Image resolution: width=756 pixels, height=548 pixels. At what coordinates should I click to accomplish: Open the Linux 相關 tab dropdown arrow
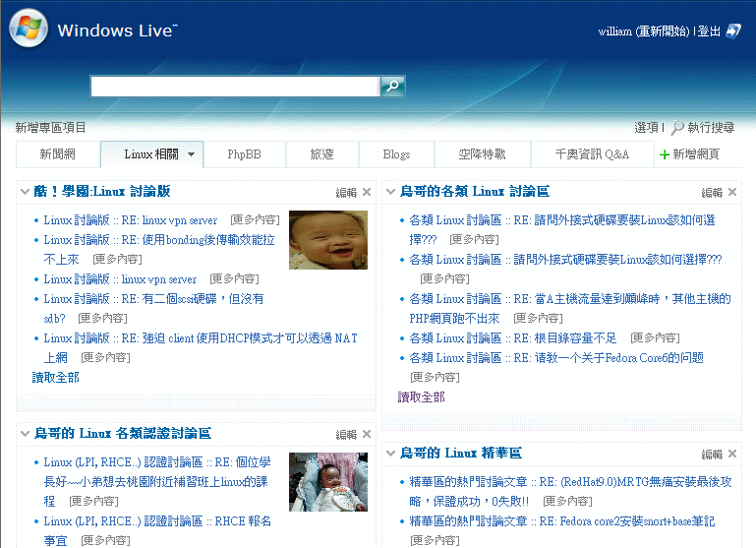[192, 154]
